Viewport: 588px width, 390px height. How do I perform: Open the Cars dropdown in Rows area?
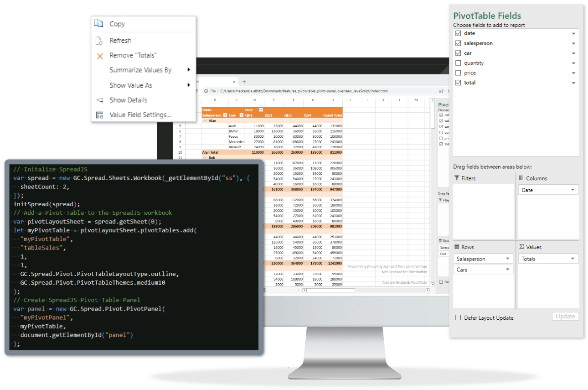pos(507,270)
